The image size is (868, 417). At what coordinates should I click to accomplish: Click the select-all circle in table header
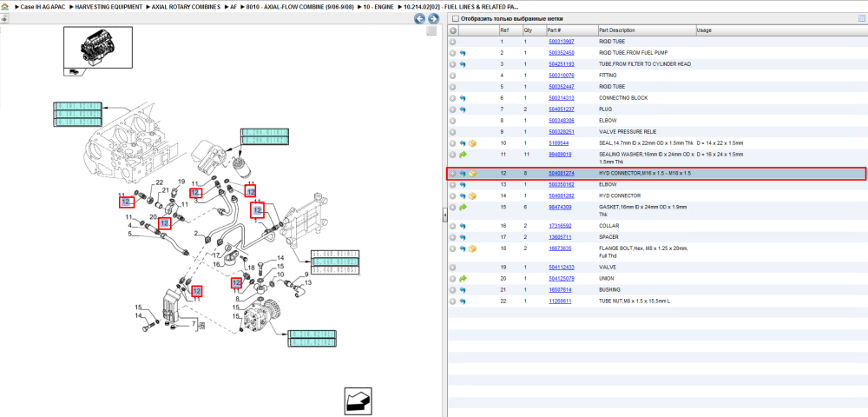[452, 30]
